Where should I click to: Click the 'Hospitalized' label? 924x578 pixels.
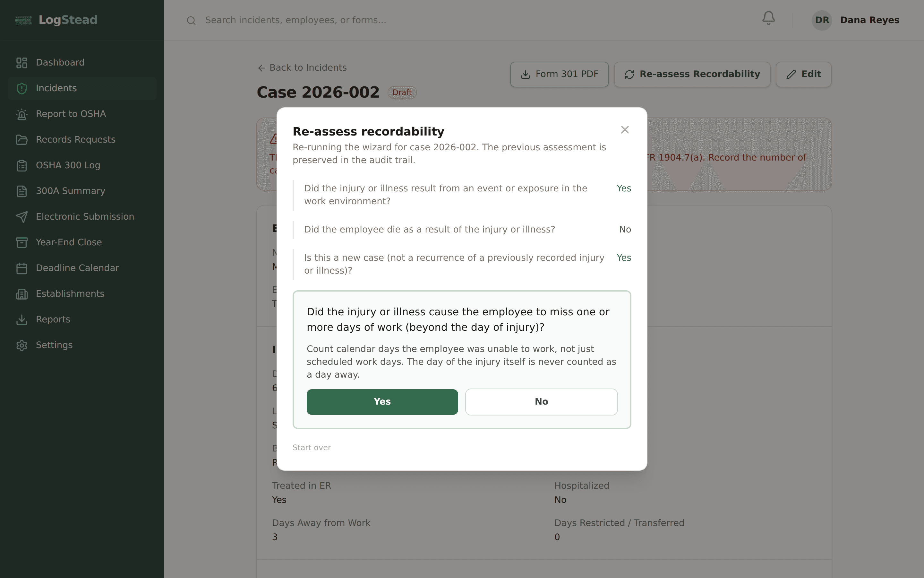click(581, 486)
